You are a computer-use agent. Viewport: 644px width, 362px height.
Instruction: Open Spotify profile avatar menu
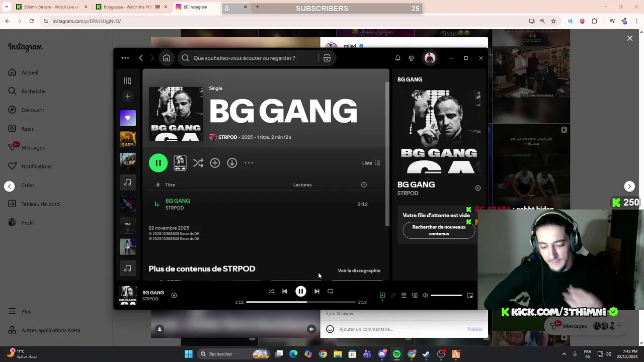point(430,58)
